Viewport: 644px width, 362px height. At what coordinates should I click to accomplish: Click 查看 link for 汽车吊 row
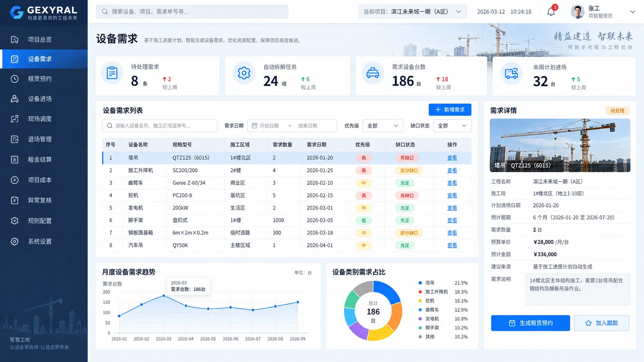(452, 245)
